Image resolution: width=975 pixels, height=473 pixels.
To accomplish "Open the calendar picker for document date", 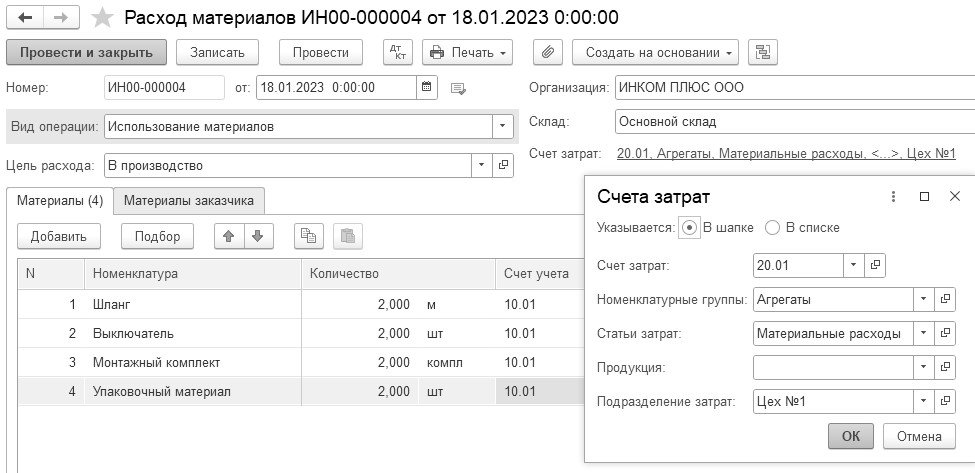I will click(427, 88).
